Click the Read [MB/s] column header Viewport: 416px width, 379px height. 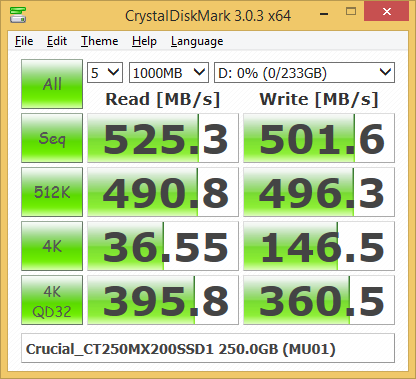(x=163, y=99)
